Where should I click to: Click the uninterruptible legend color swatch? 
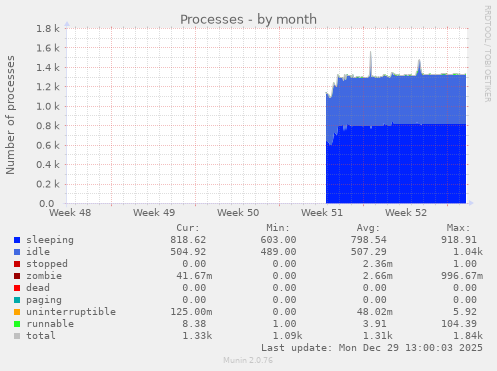pyautogui.click(x=17, y=312)
